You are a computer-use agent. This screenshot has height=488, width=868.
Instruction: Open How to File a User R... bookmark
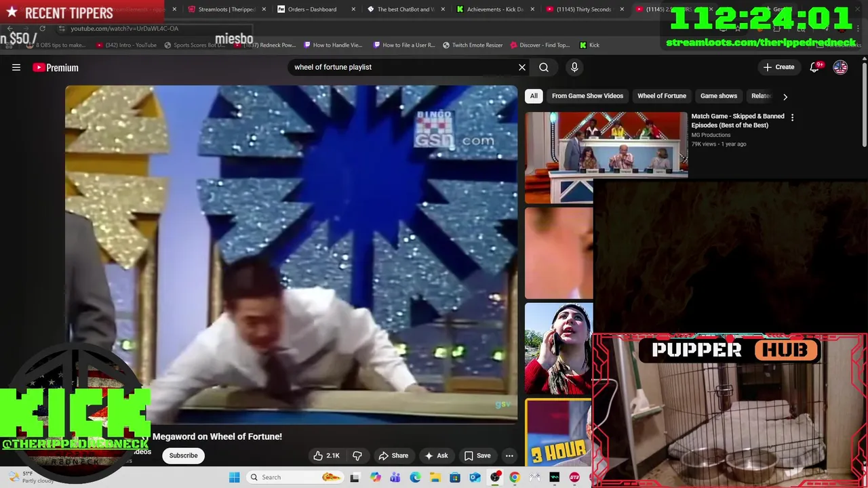(404, 45)
